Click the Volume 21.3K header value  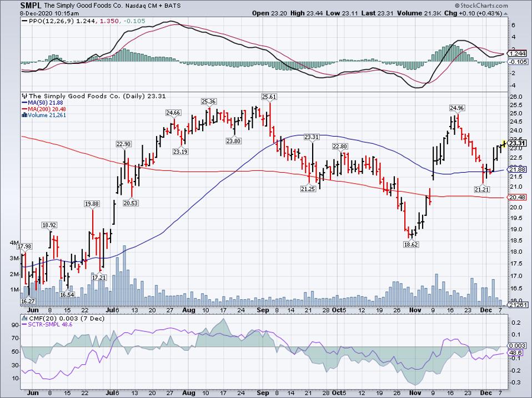[420, 13]
